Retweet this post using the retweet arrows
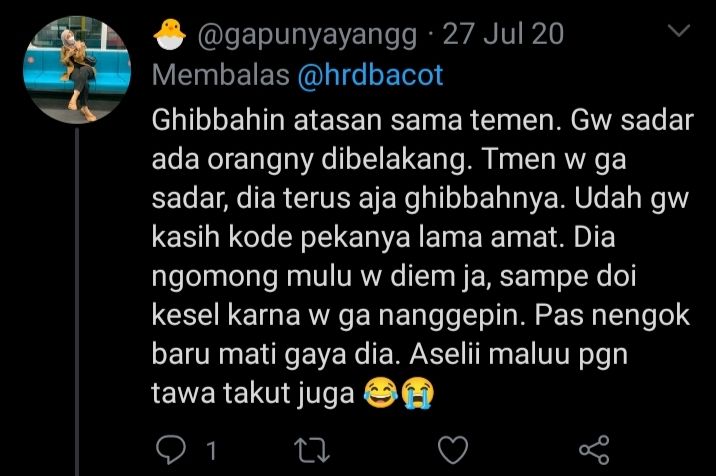Viewport: 716px width, 476px height. coord(311,450)
